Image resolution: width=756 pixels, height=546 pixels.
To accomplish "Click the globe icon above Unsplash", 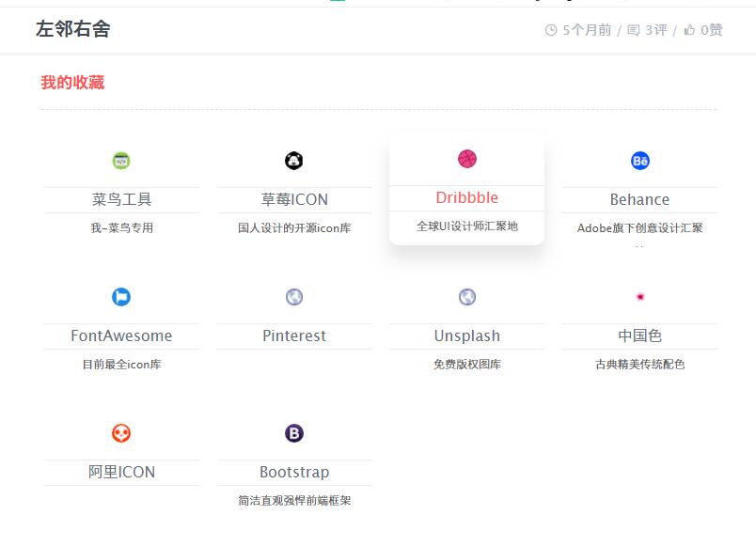I will pyautogui.click(x=467, y=297).
